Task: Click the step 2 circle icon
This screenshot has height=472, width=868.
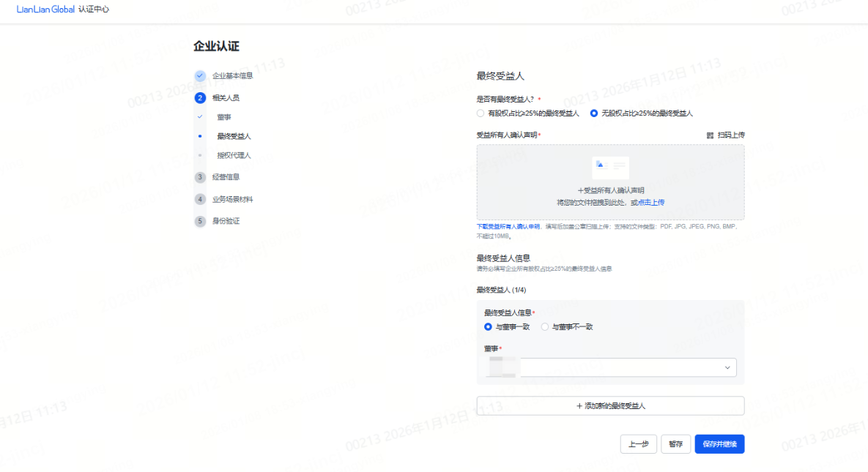Action: coord(200,98)
